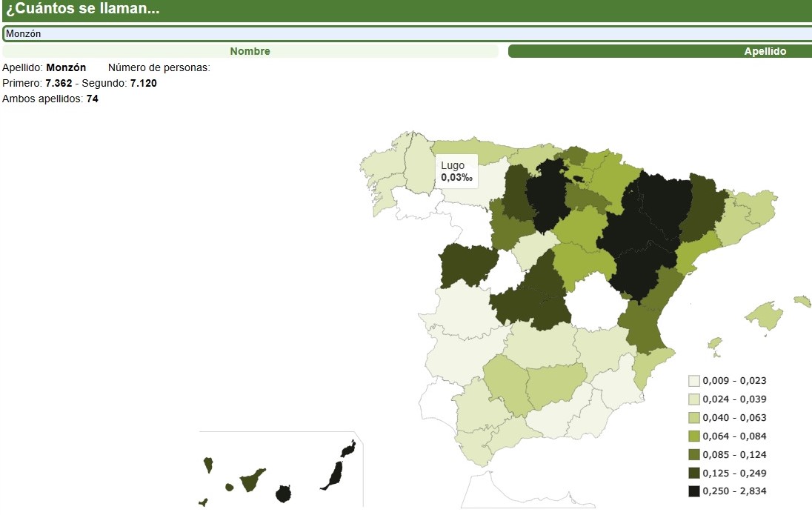Select Gran Canaria island on the map
The width and height of the screenshot is (812, 515).
(282, 494)
